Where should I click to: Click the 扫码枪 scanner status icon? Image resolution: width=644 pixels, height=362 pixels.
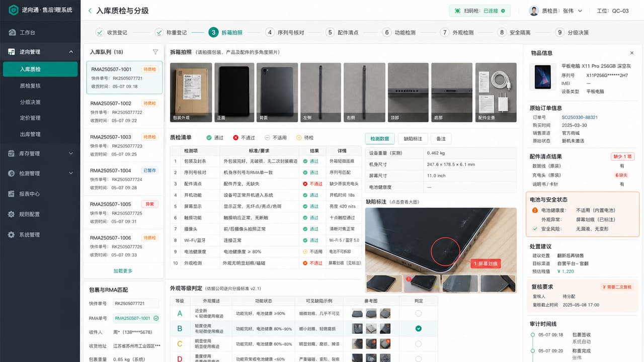point(457,11)
